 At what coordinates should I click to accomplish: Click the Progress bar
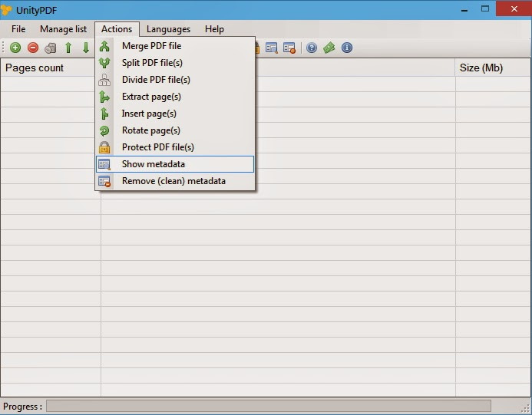(269, 406)
